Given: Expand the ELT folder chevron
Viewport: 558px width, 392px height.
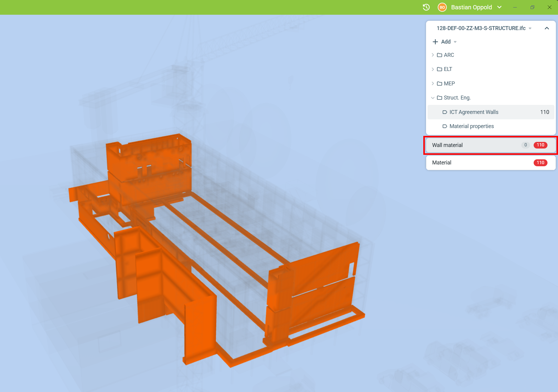Looking at the screenshot, I should tap(433, 69).
